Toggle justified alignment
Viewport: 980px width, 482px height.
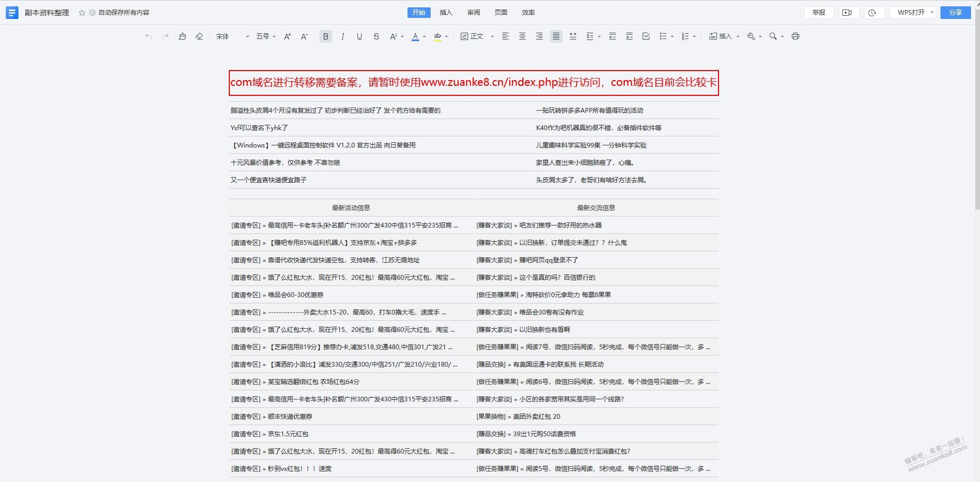tap(556, 36)
